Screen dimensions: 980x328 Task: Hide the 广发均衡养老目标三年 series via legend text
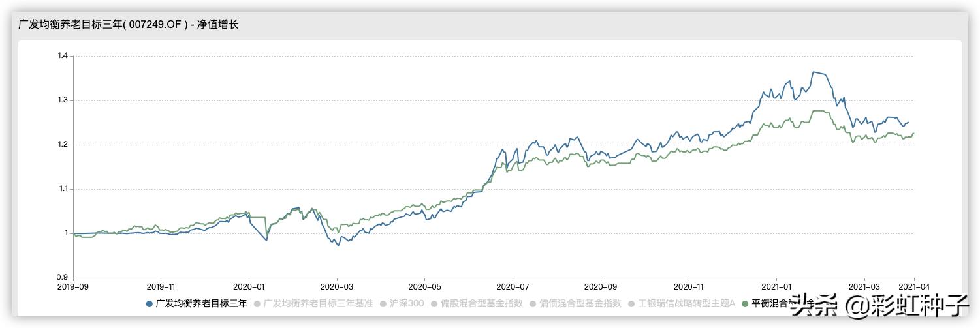[201, 303]
